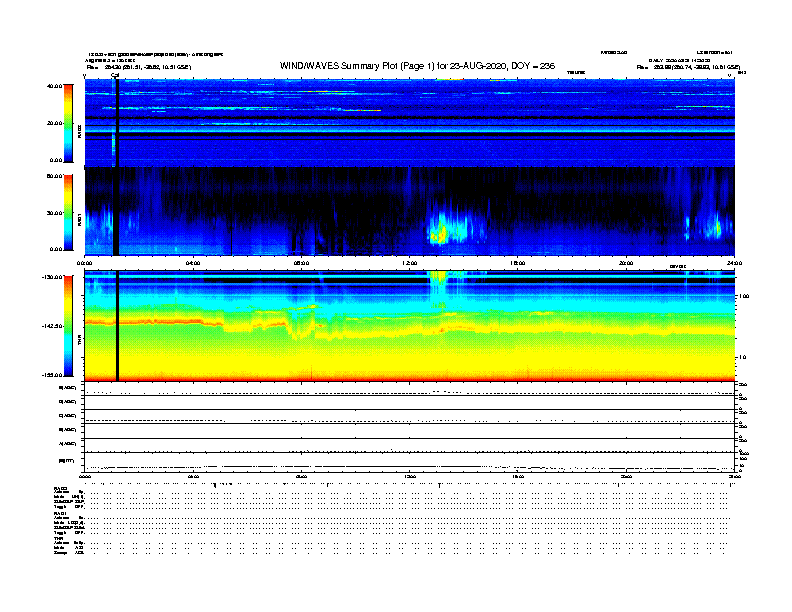Screen dimensions: 792x612
Task: Click the bright radio burst near 13:00 in RAD1
Action: coord(440,231)
